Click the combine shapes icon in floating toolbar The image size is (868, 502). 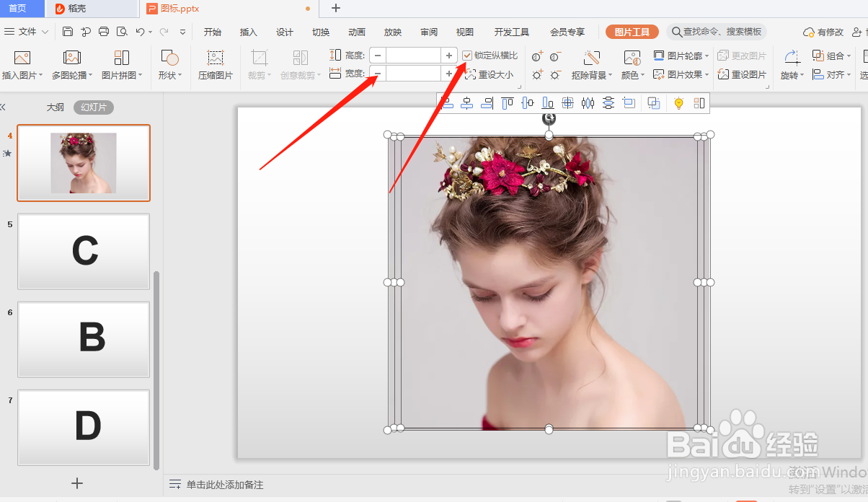pyautogui.click(x=654, y=103)
